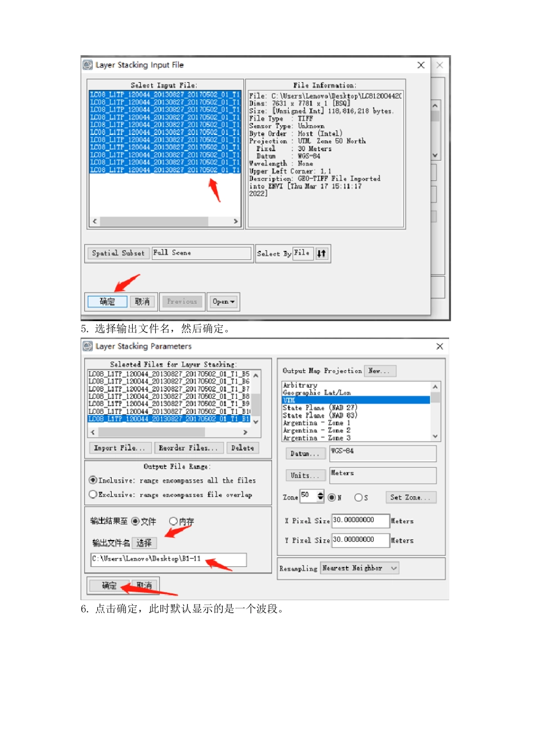Click 取消 in Parameters dialog
534x756 pixels.
[144, 586]
